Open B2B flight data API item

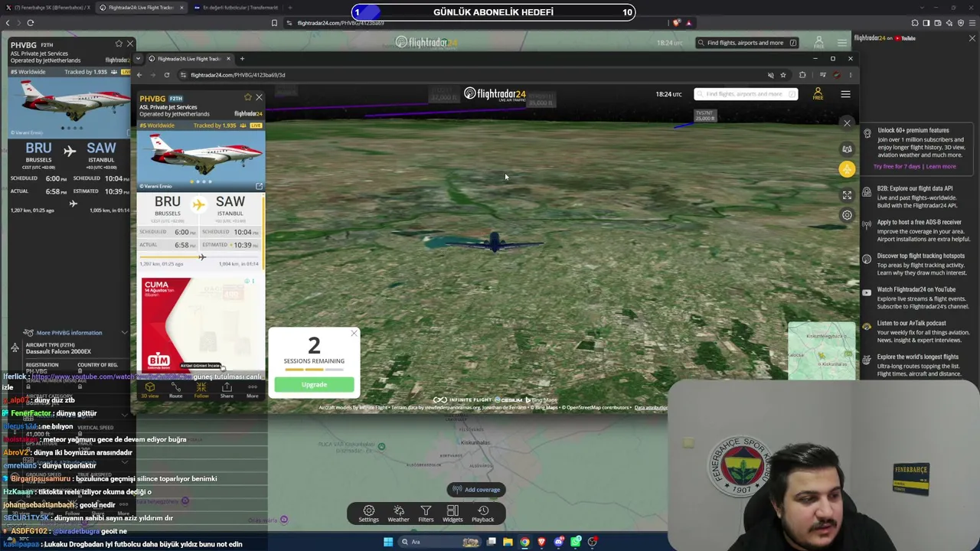pyautogui.click(x=917, y=197)
